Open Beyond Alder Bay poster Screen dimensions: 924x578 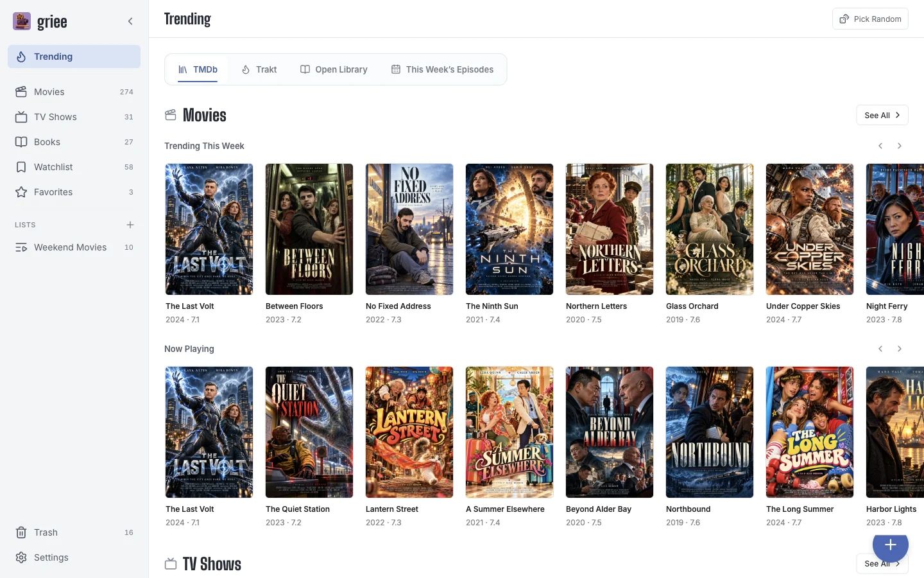pos(610,432)
